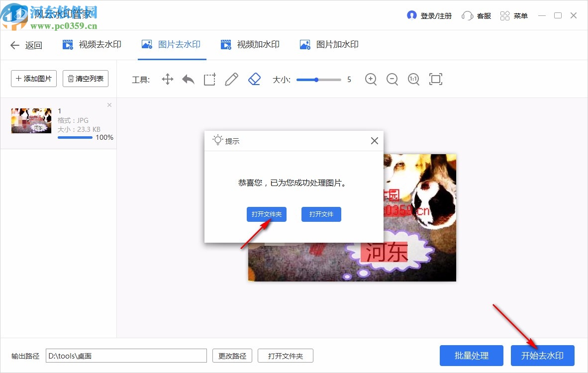The height and width of the screenshot is (373, 588).
Task: Adjust the 大小 size slider
Action: point(317,79)
